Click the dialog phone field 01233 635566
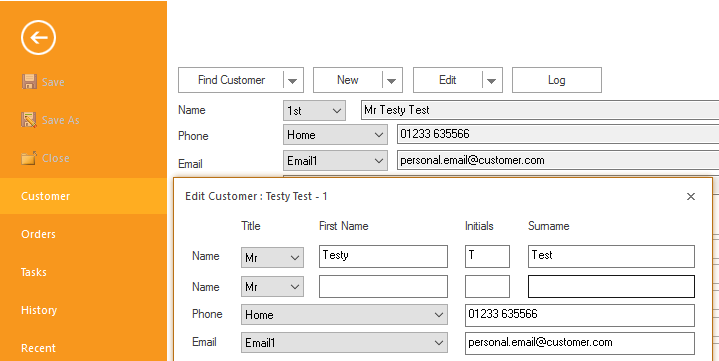This screenshot has height=361, width=719. click(580, 315)
